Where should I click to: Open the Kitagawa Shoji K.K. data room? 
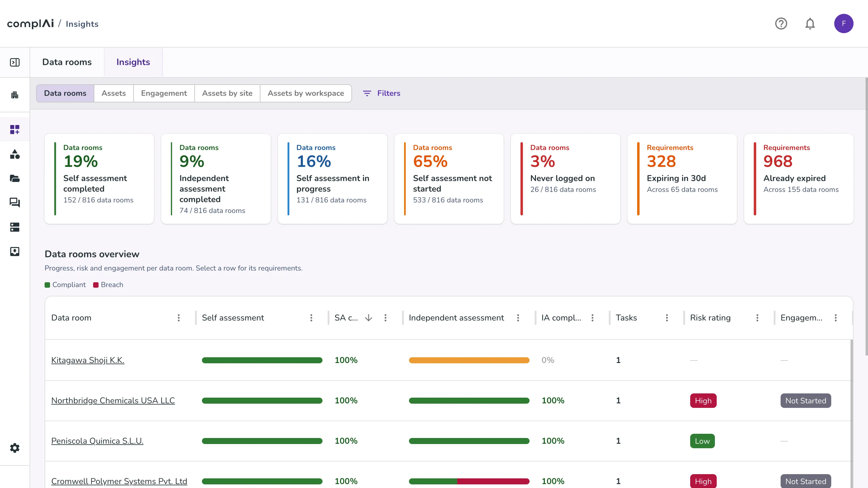pyautogui.click(x=88, y=360)
